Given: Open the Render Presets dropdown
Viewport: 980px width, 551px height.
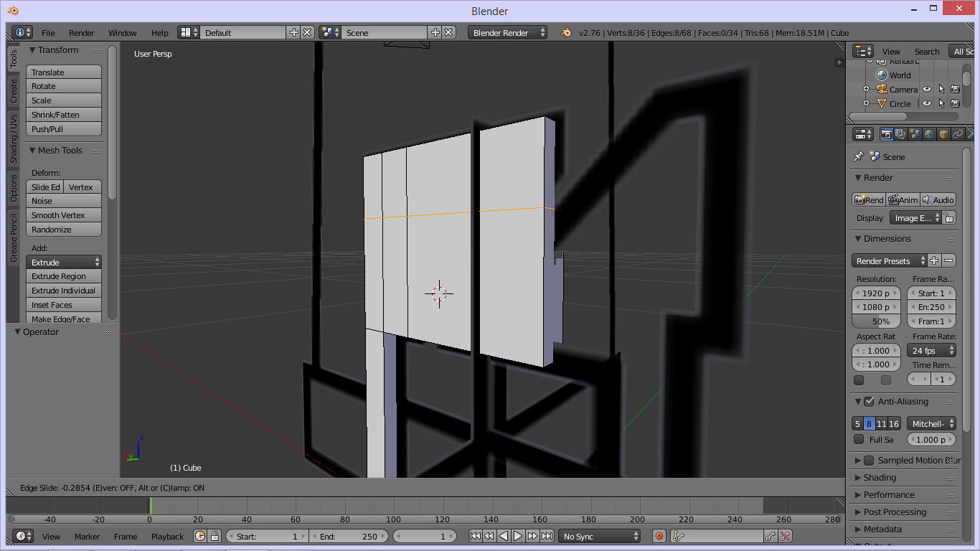Looking at the screenshot, I should tap(890, 260).
